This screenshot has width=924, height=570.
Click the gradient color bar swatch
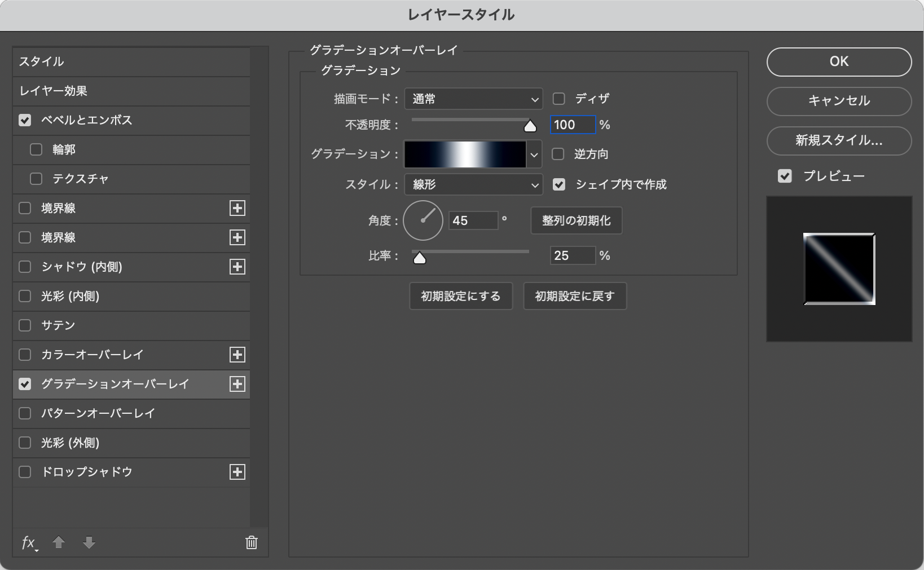point(465,154)
